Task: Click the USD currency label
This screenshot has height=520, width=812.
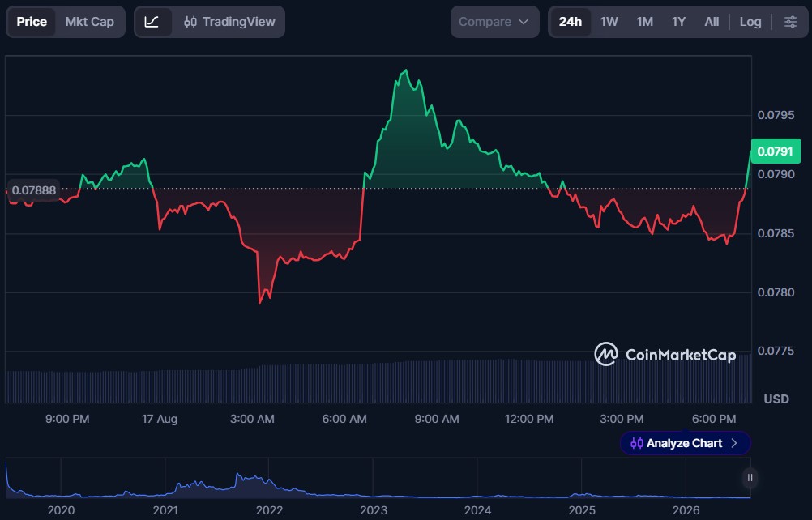Action: coord(776,399)
